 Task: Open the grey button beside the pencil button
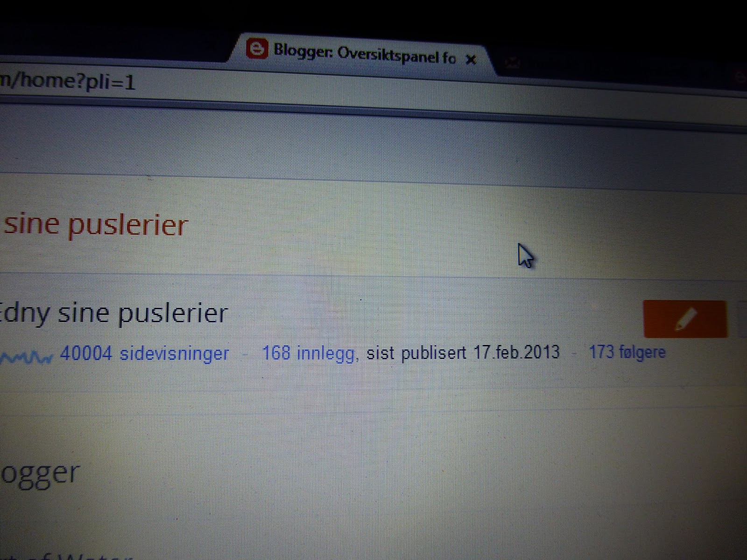[742, 319]
